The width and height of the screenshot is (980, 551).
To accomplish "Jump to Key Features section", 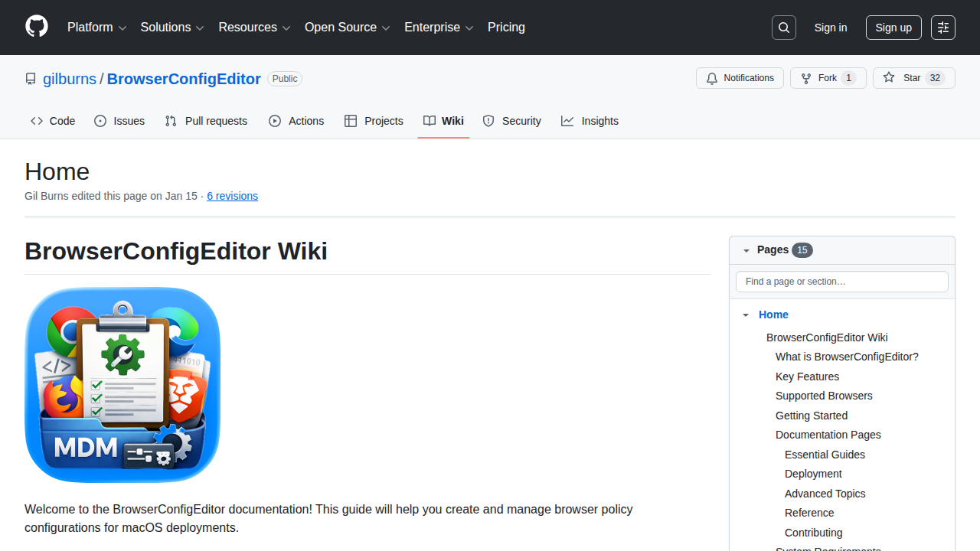I will point(807,377).
